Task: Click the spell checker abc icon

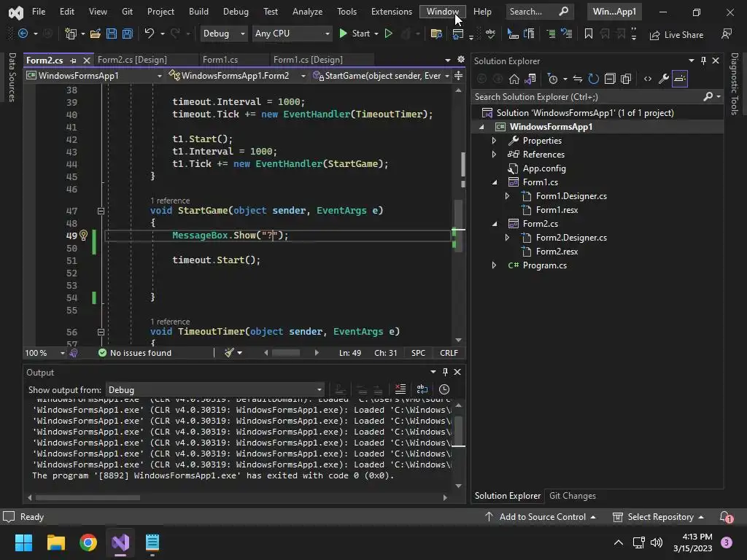Action: coord(490,34)
